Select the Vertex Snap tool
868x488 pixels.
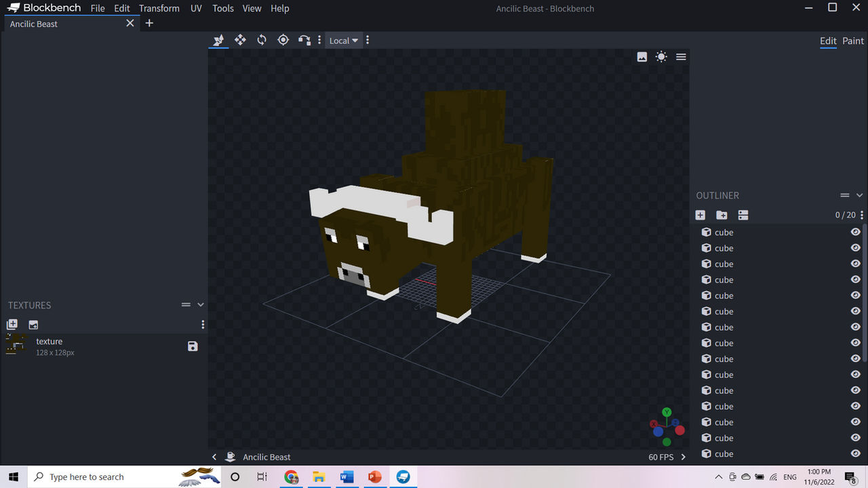[x=304, y=40]
